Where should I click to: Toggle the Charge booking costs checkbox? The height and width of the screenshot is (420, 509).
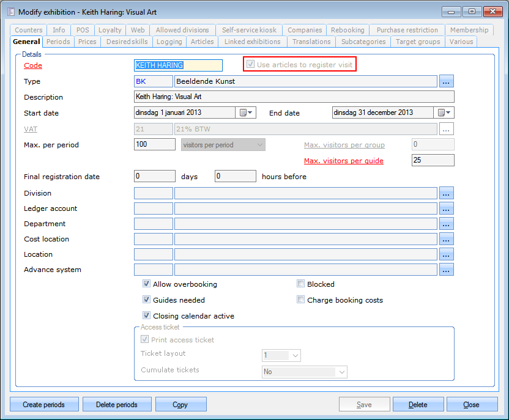(x=301, y=300)
